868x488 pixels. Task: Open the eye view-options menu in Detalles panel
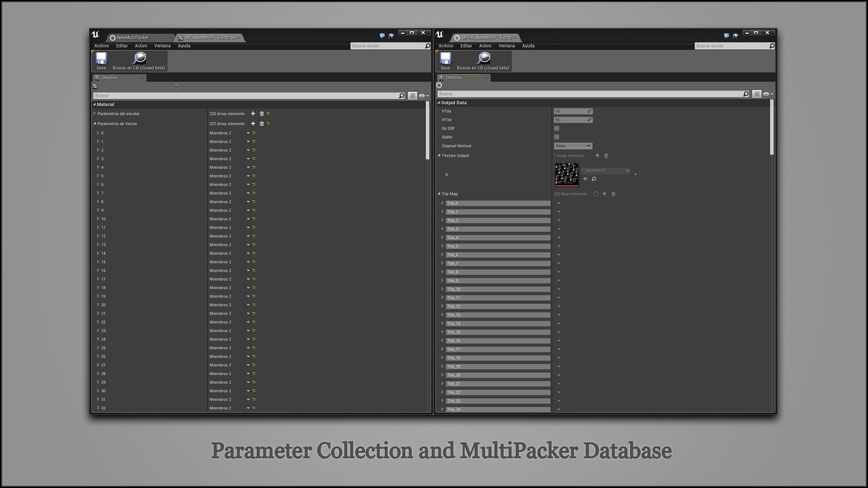[423, 95]
